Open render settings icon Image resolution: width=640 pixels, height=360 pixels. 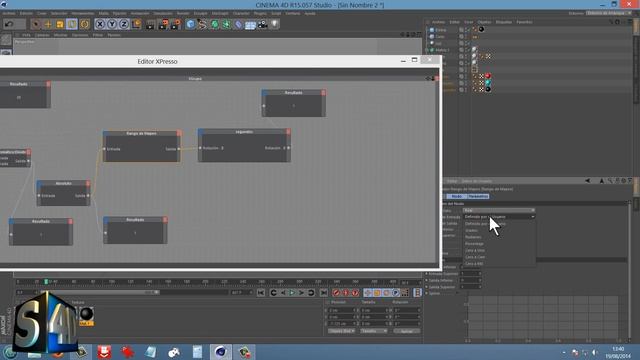coord(176,25)
